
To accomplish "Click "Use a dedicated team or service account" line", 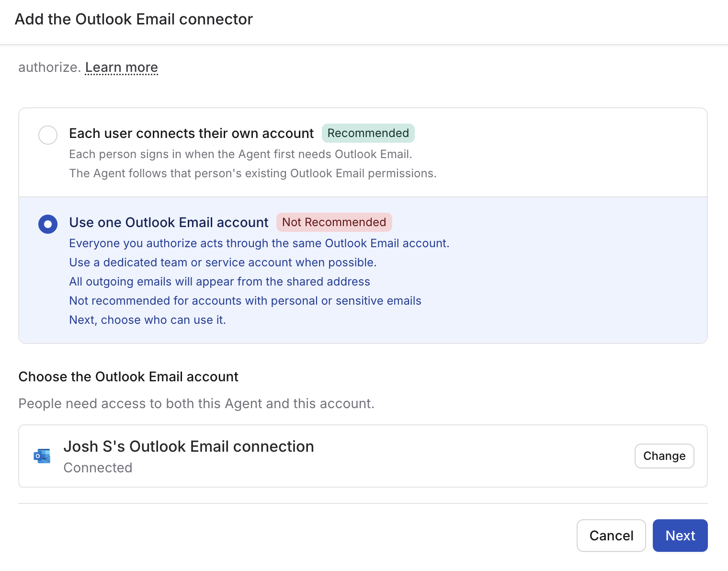I will pos(223,263).
